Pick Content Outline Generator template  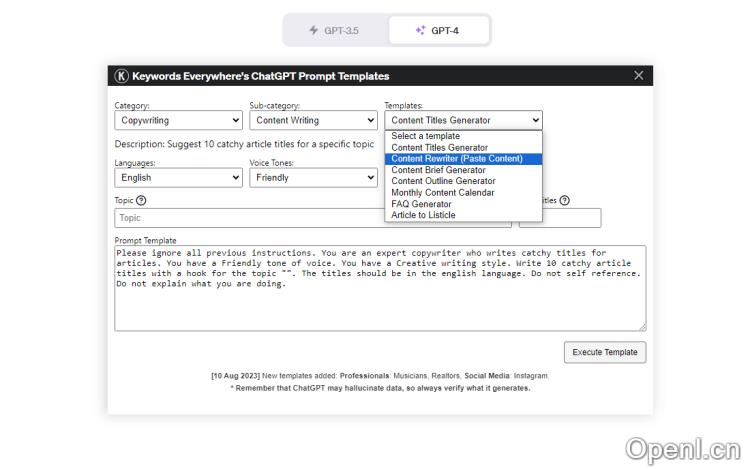(443, 181)
